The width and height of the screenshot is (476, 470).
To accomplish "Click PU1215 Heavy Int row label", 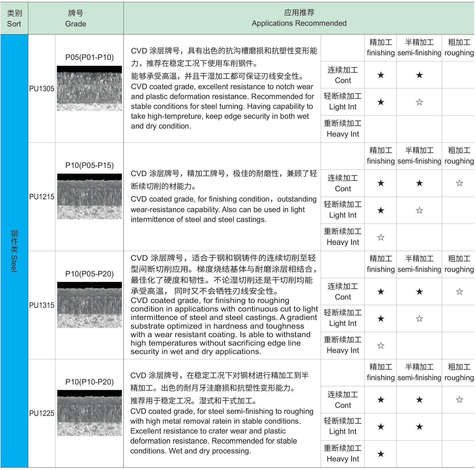I will tap(343, 237).
